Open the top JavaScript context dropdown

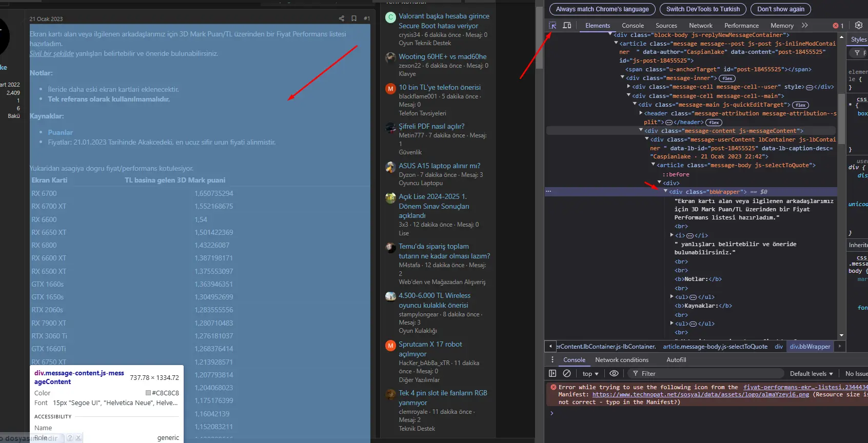[x=590, y=374]
